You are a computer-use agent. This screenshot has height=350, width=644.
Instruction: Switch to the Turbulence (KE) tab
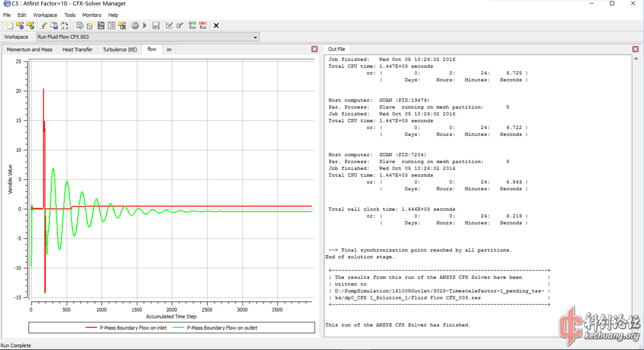click(x=120, y=49)
